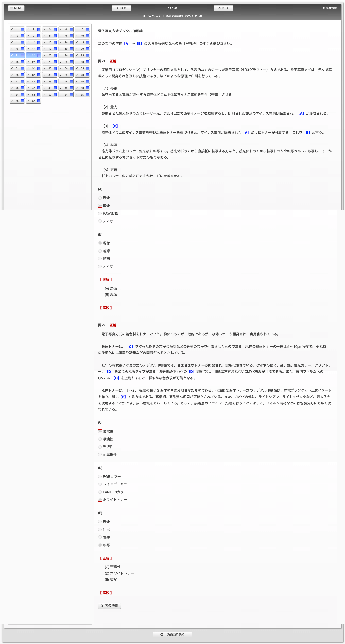This screenshot has height=644, width=345.
Task: Advance to next page with 次頁
Action: tap(223, 8)
